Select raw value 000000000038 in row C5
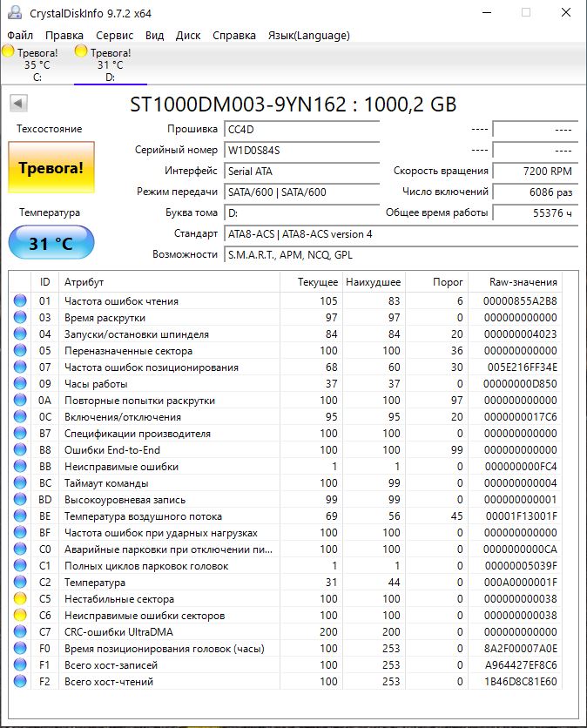The image size is (587, 728). (x=520, y=598)
